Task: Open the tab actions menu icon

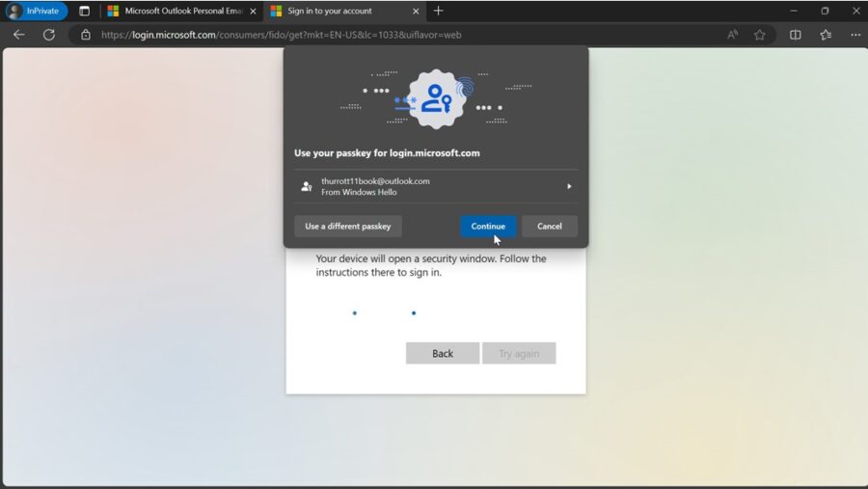Action: click(x=84, y=11)
